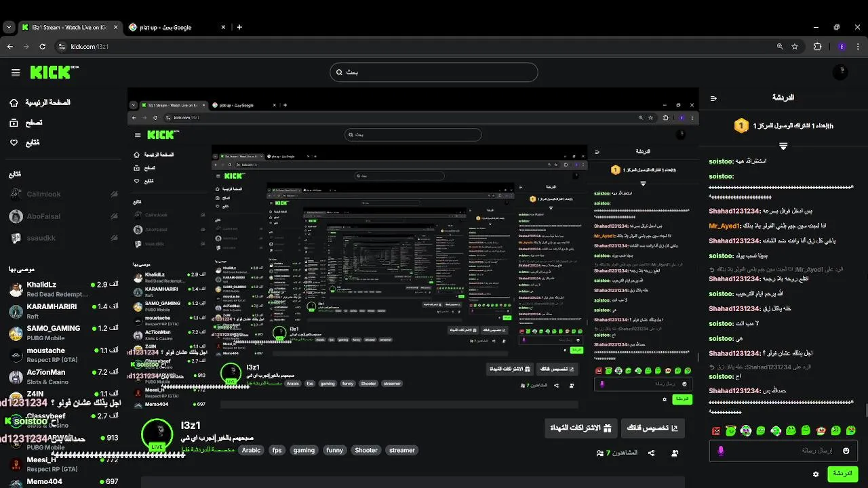This screenshot has width=868, height=488.
Task: View site information icon in address bar
Action: [62, 46]
